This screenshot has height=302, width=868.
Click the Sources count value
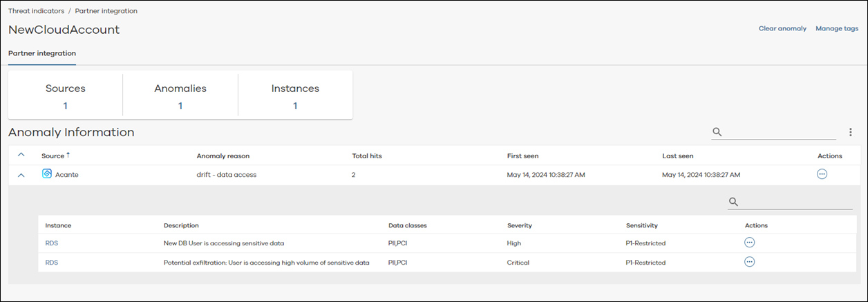tap(66, 106)
